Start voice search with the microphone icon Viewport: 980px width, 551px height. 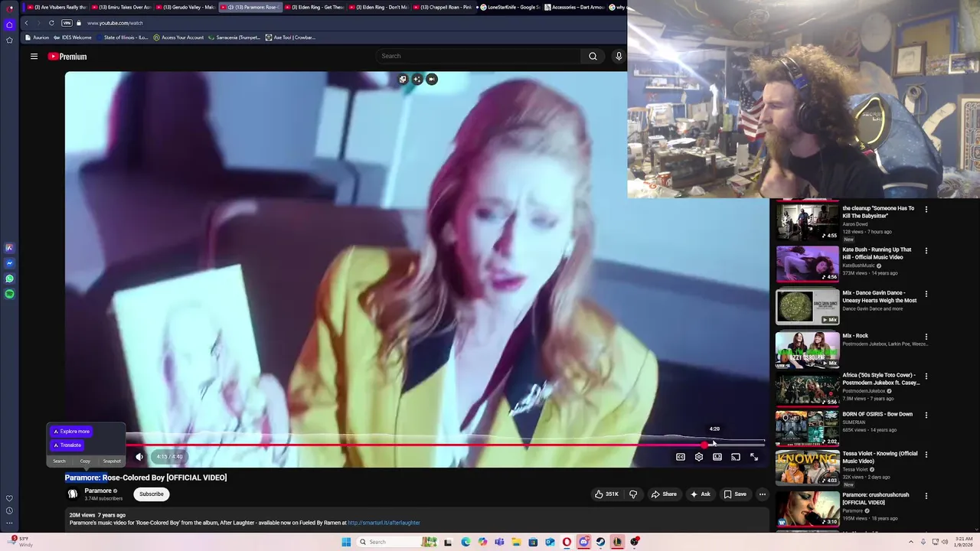point(619,56)
